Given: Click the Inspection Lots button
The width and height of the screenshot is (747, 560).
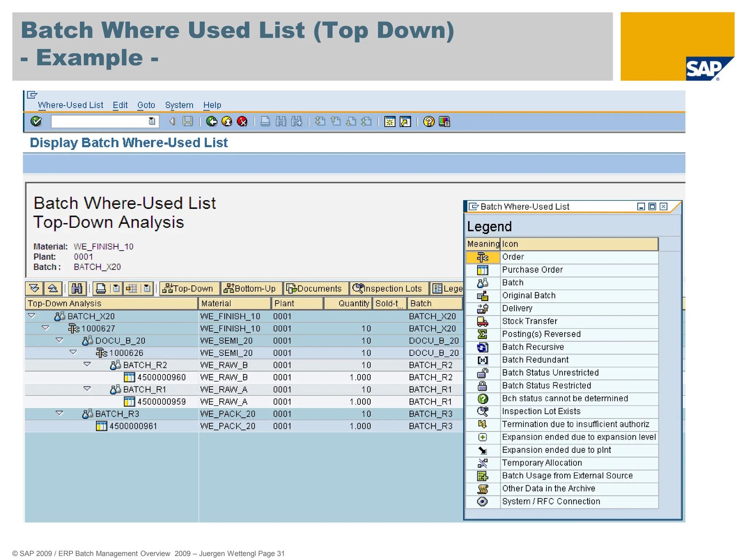Looking at the screenshot, I should click(388, 288).
